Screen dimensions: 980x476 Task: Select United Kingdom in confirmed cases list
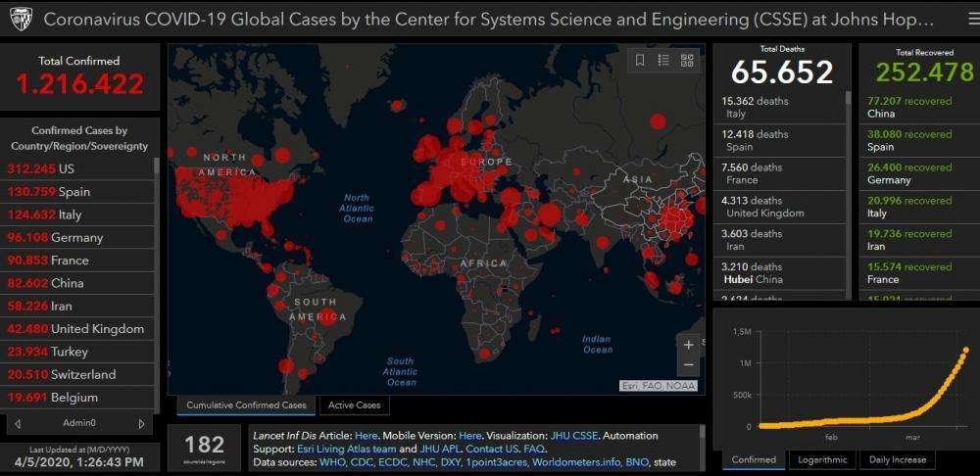[x=77, y=328]
